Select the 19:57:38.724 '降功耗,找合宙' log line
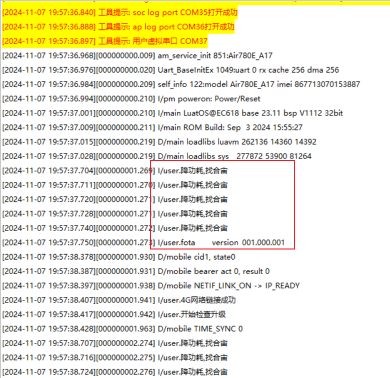 [115, 372]
